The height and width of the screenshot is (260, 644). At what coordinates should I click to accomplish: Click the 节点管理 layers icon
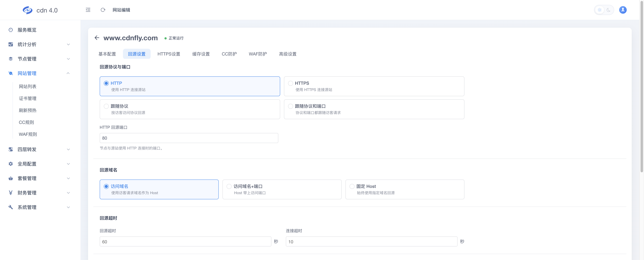tap(11, 59)
